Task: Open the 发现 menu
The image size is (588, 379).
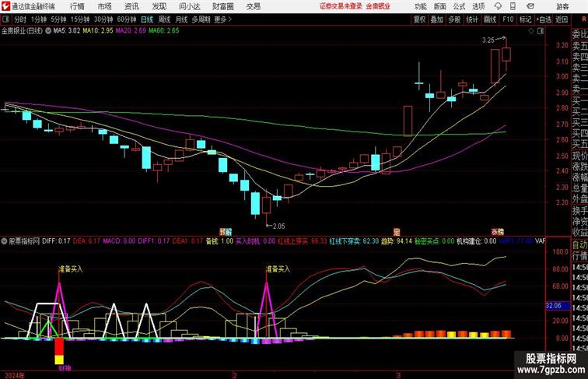Action: pos(159,6)
